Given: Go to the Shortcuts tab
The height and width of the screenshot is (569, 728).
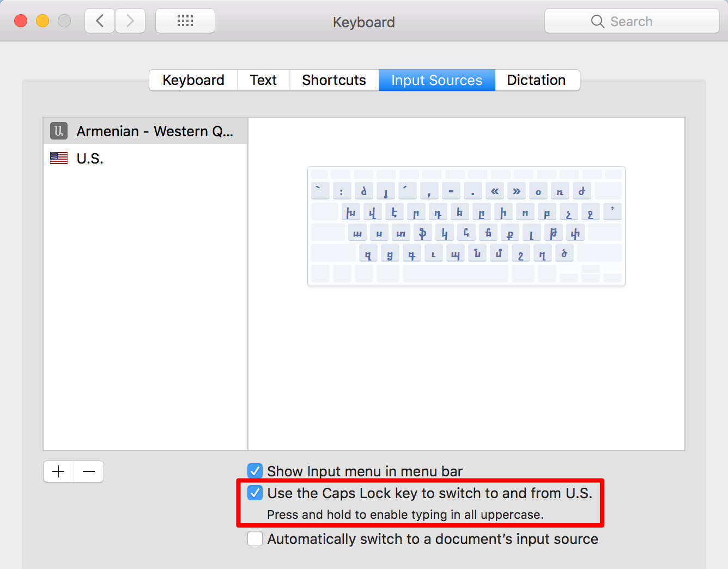Looking at the screenshot, I should [x=334, y=80].
